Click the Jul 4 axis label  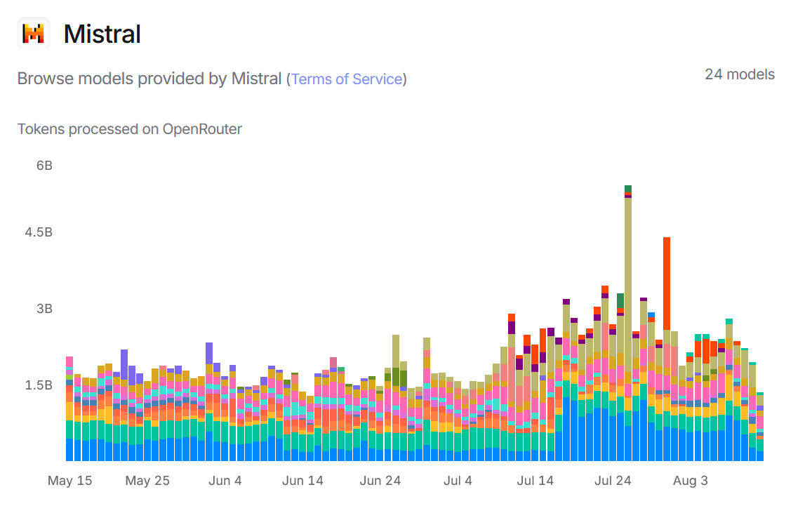(458, 481)
